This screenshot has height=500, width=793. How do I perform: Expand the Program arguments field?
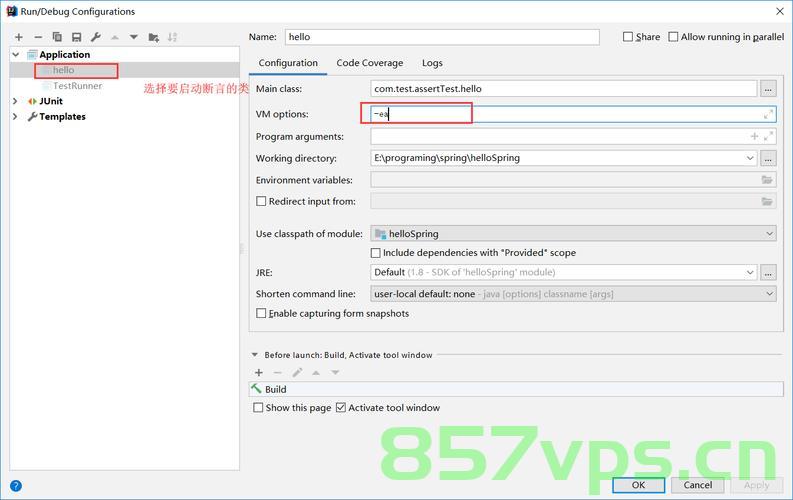coord(768,136)
